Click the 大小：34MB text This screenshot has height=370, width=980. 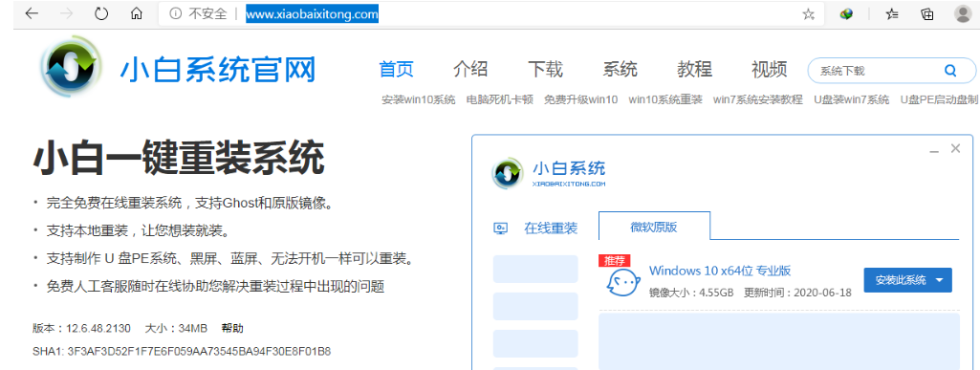176,328
